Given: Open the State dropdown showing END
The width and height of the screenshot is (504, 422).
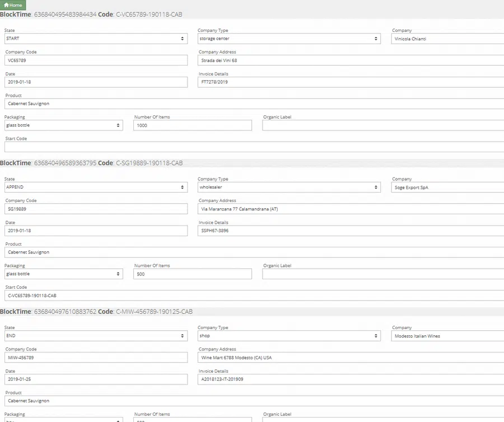Looking at the screenshot, I should pos(96,336).
